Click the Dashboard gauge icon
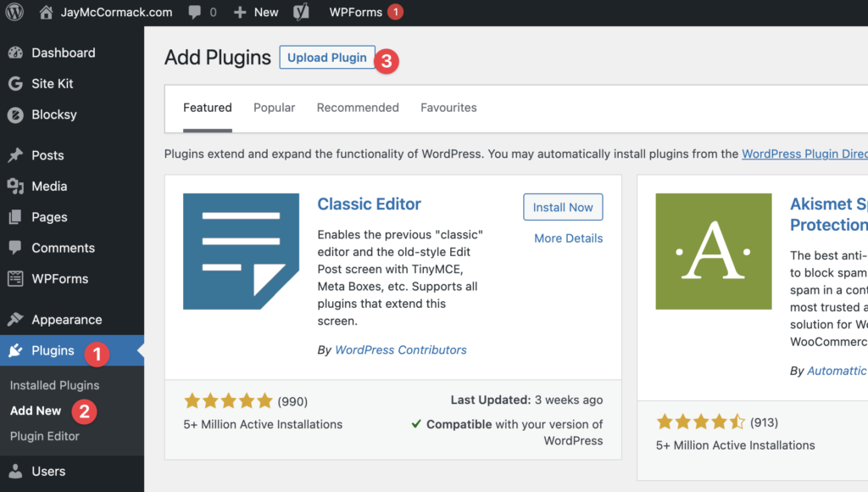This screenshot has height=492, width=868. pyautogui.click(x=15, y=53)
